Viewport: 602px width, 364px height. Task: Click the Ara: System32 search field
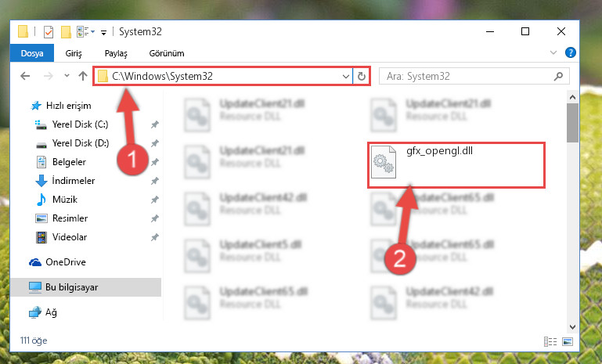pos(466,76)
